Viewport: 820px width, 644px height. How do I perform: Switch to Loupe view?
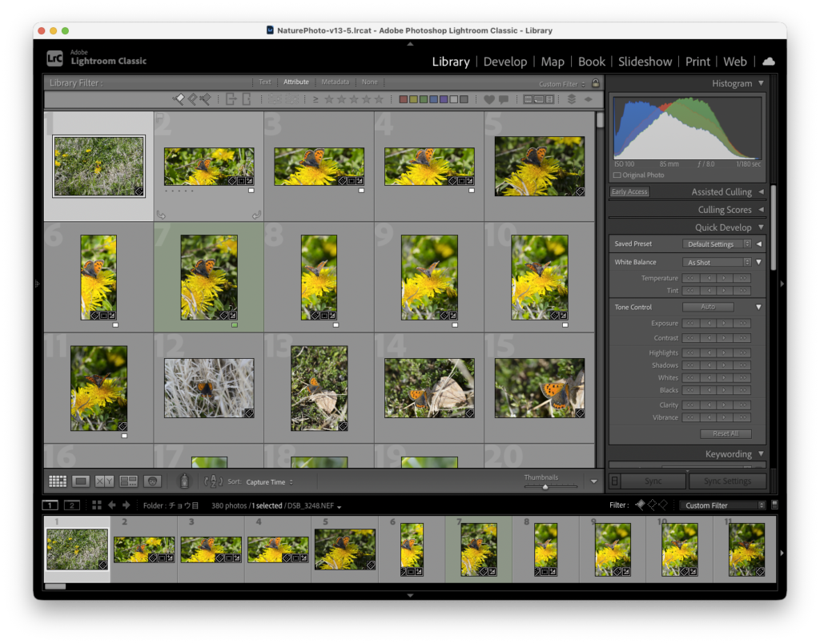(x=82, y=481)
